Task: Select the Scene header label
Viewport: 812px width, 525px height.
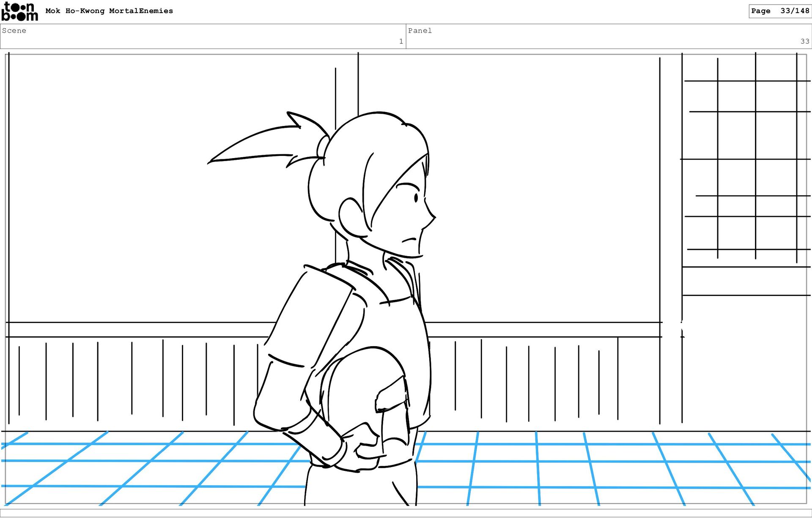Action: (x=14, y=30)
